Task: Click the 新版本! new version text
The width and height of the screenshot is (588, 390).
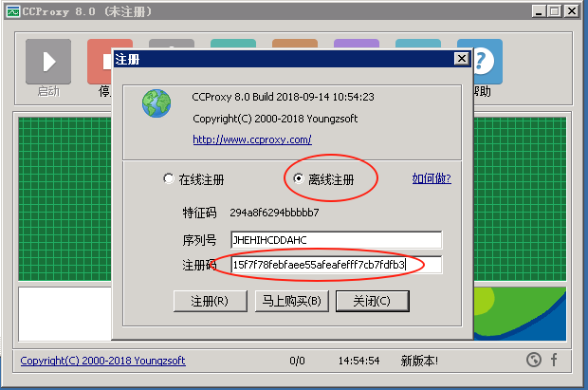Action: [x=419, y=361]
